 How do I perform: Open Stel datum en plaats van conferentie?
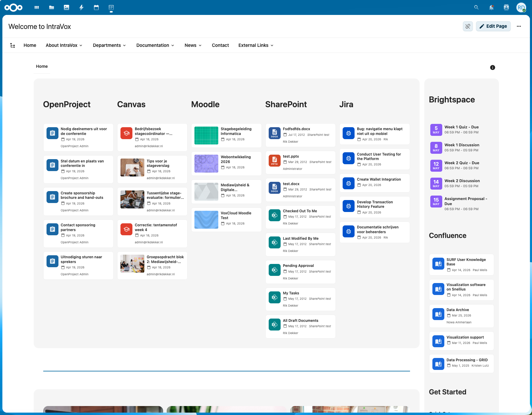[78, 170]
